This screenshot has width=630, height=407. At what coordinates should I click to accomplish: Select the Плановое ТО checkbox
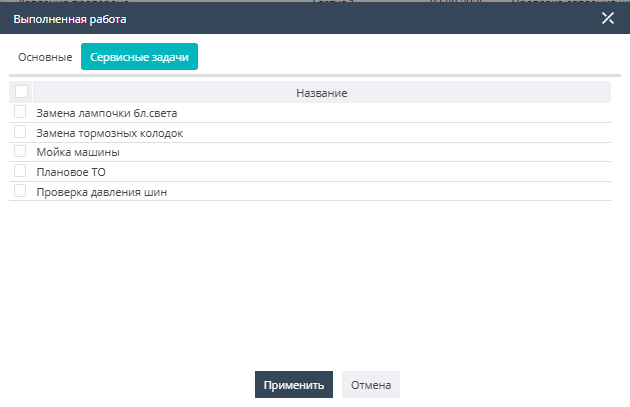point(20,171)
